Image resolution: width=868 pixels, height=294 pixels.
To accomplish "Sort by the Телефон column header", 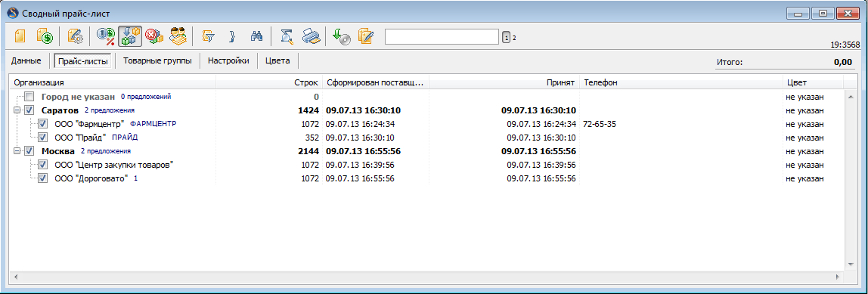I will [x=681, y=82].
